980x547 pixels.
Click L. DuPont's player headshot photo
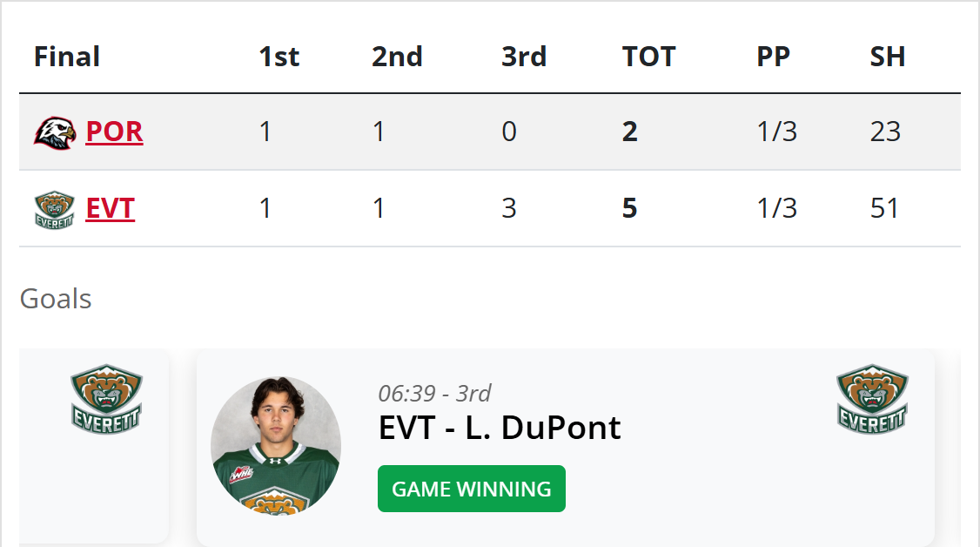pos(276,445)
